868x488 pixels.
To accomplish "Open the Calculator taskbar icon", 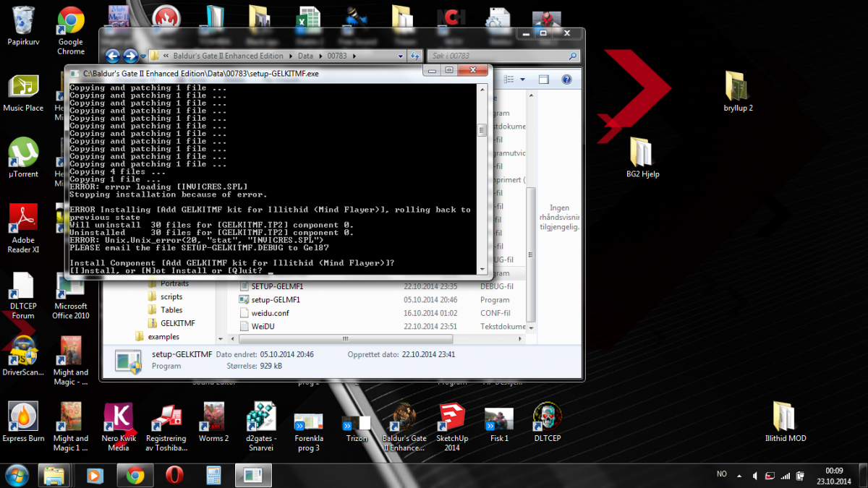I will pos(213,475).
